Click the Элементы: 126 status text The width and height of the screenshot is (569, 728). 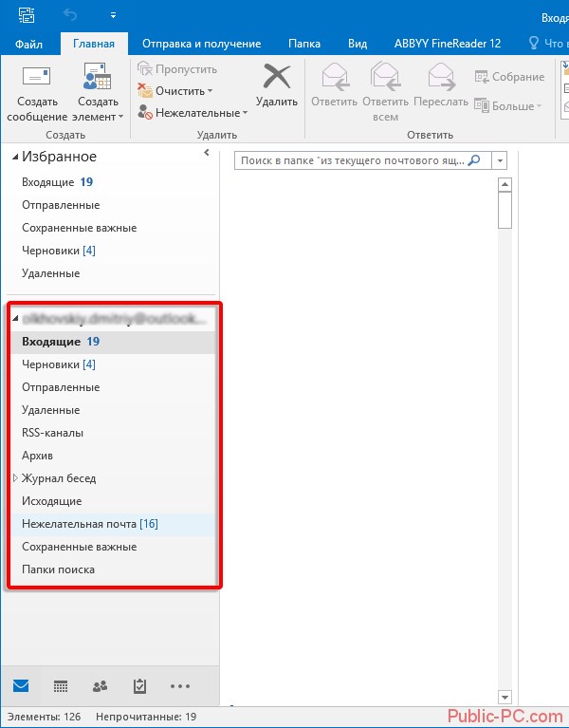click(x=44, y=717)
